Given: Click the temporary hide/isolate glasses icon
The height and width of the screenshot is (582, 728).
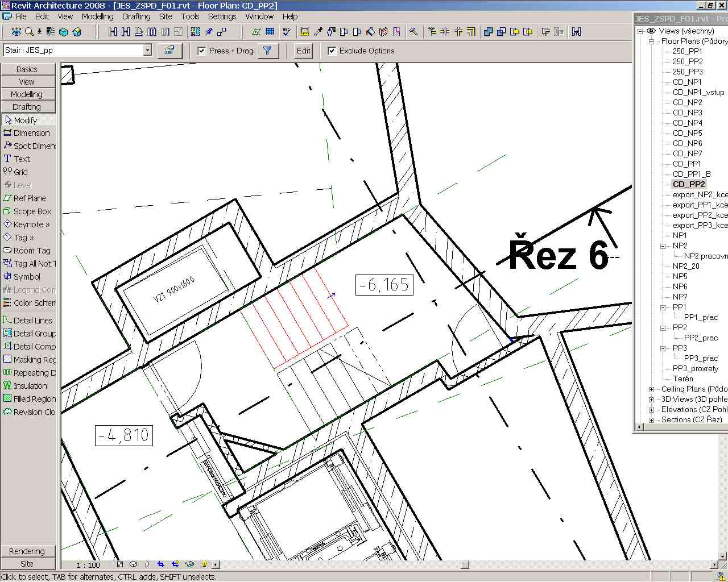Looking at the screenshot, I should point(189,564).
